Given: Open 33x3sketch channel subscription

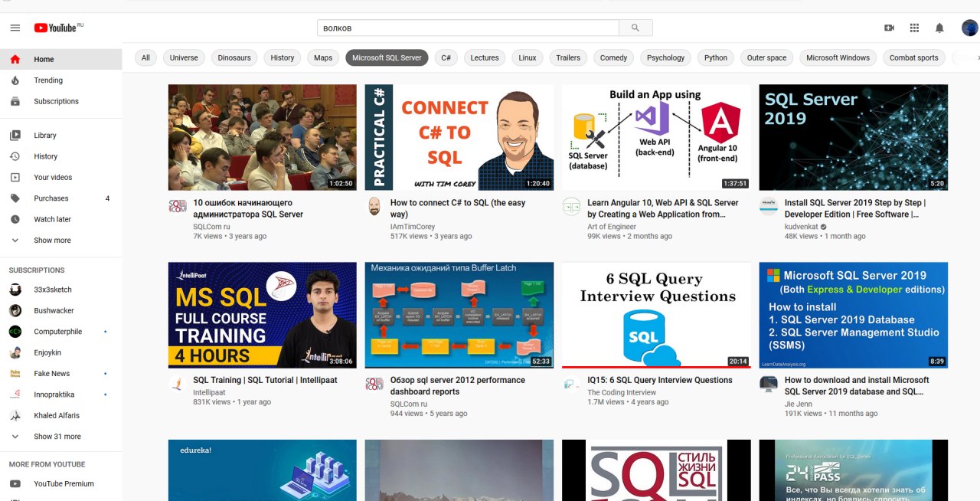Looking at the screenshot, I should tap(61, 290).
